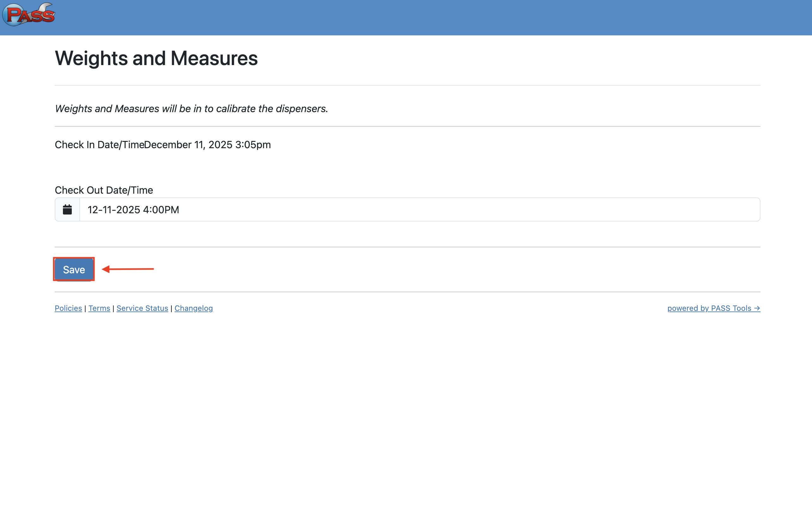Image resolution: width=812 pixels, height=508 pixels.
Task: Click the Weights and Measures page heading
Action: click(156, 58)
